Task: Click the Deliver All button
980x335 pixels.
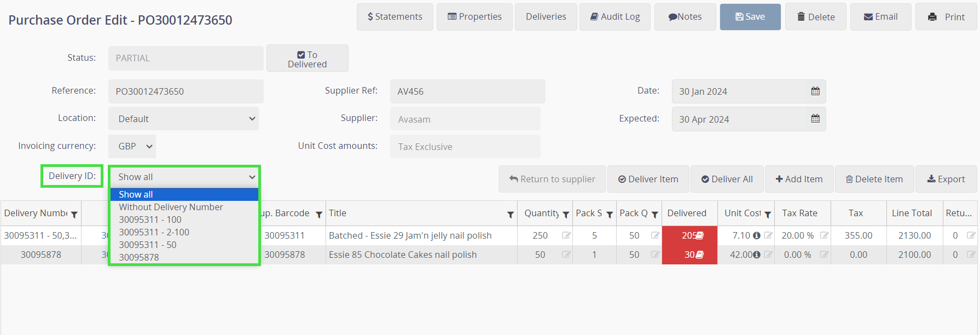Action: coord(727,179)
